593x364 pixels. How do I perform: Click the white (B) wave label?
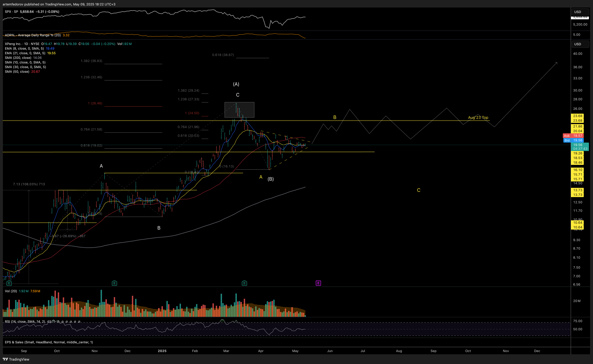pyautogui.click(x=271, y=179)
